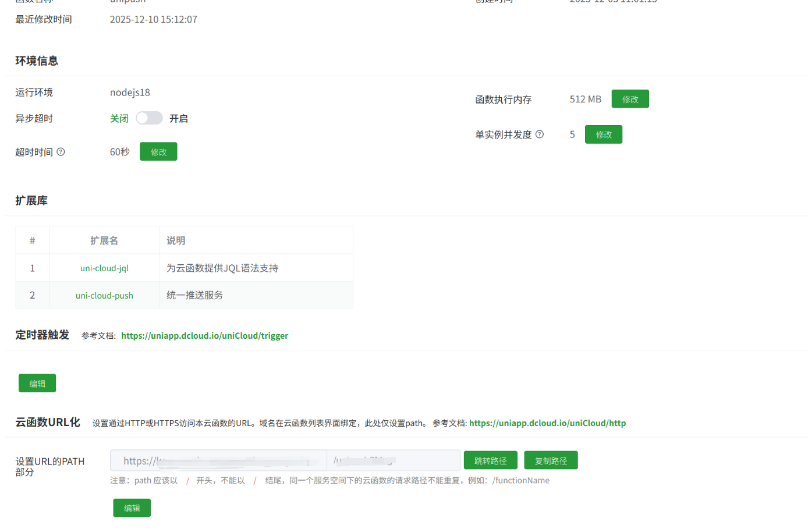The width and height of the screenshot is (808, 532).
Task: Click the help icon beside 单实例并发度
Action: [540, 134]
